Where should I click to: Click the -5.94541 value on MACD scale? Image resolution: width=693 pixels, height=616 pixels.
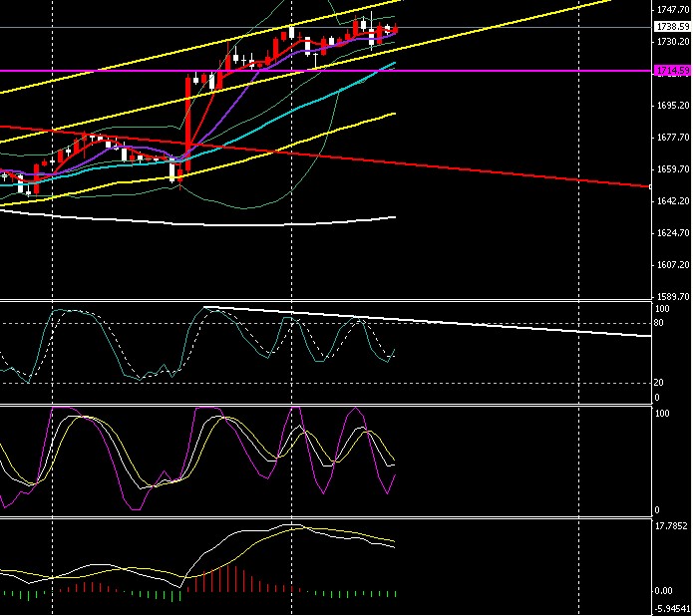click(672, 609)
